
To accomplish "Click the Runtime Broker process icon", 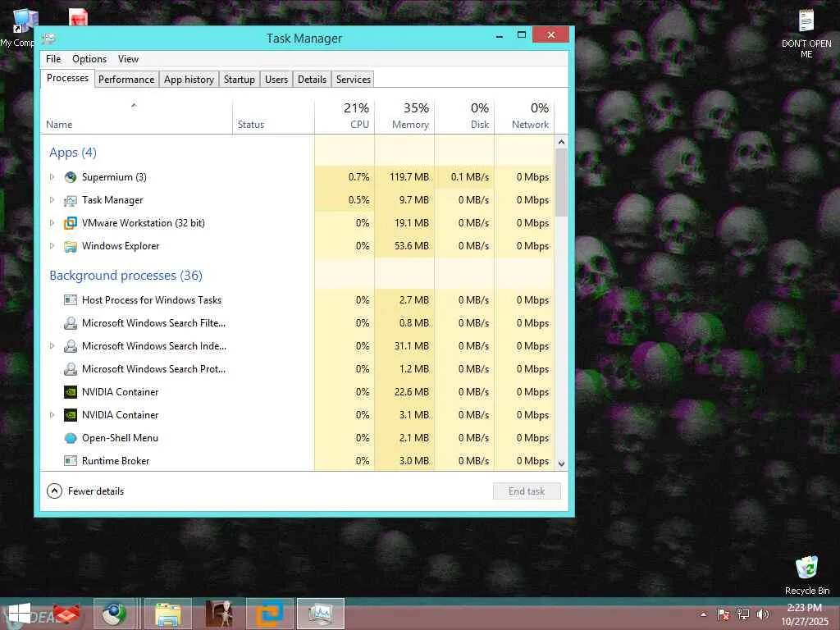I will pyautogui.click(x=71, y=461).
